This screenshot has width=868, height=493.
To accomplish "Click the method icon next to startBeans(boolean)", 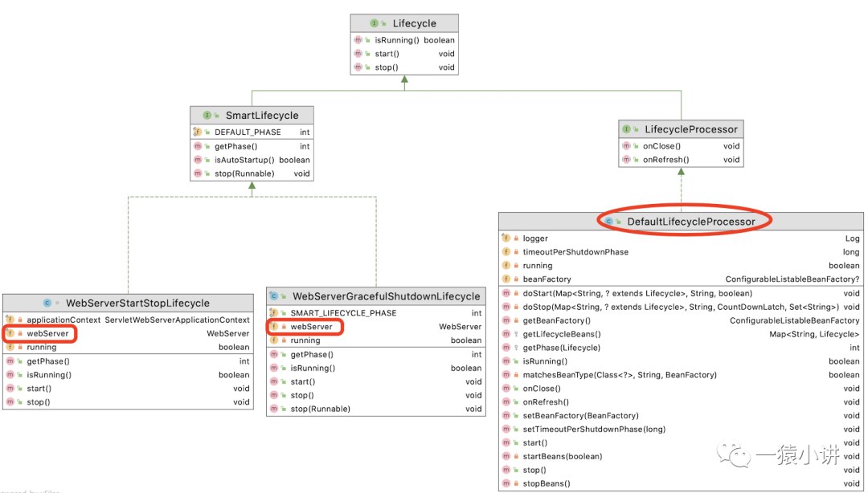I will (x=506, y=457).
